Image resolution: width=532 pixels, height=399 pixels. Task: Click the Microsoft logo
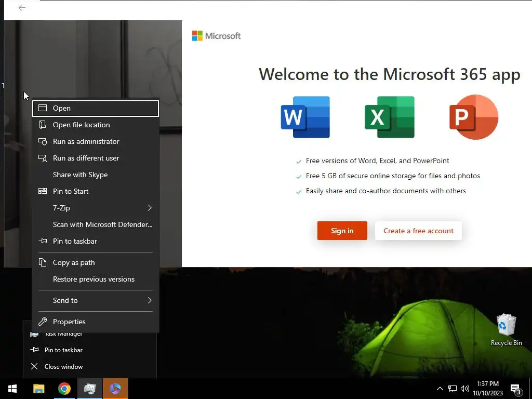(x=216, y=36)
